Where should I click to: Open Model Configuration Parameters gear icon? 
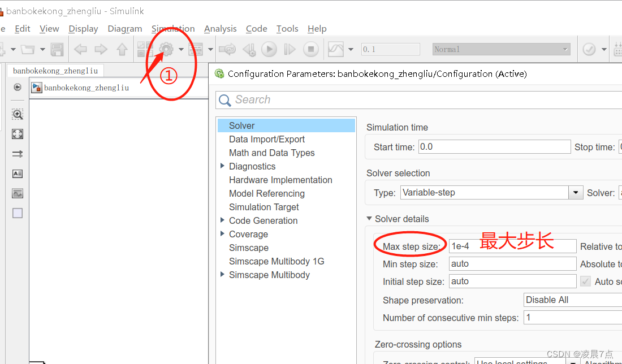coord(166,50)
